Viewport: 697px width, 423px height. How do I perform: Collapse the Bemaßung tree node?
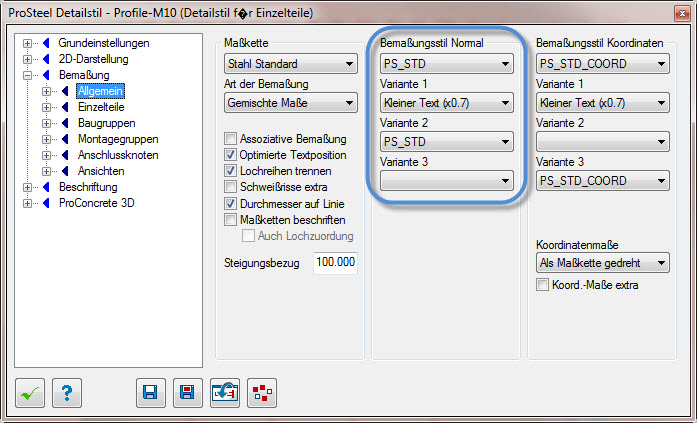pyautogui.click(x=28, y=76)
